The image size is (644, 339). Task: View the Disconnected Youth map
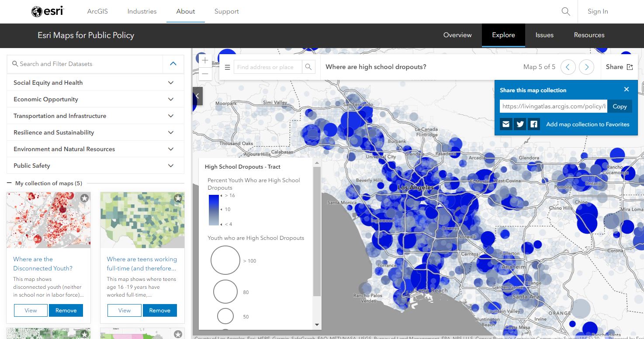(31, 310)
